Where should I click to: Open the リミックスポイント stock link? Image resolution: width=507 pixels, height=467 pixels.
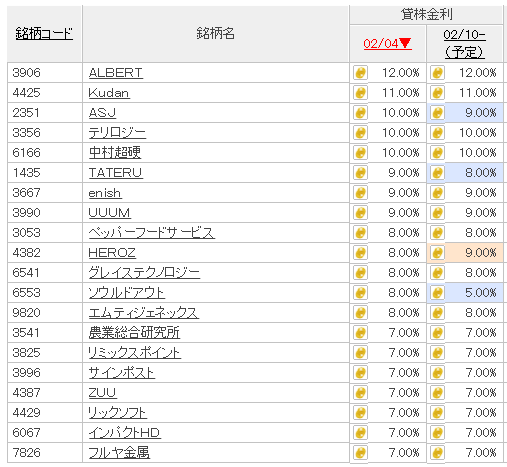click(134, 353)
